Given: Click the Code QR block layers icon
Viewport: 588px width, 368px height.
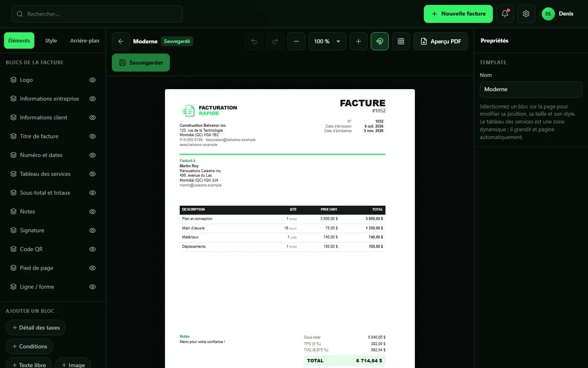Looking at the screenshot, I should tap(13, 249).
